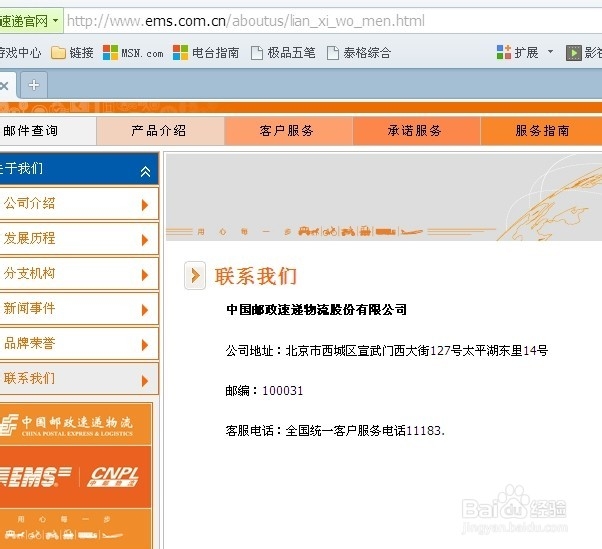Select the 产品介绍 navigation tab
This screenshot has height=549, width=602.
[160, 131]
